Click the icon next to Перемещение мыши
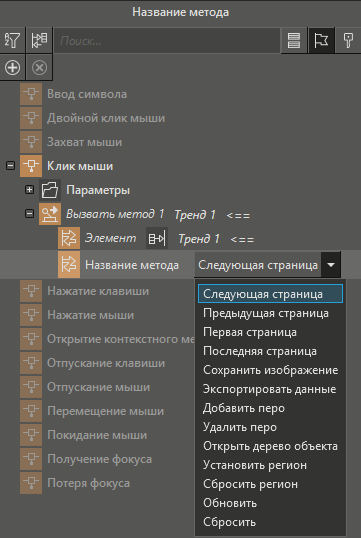This screenshot has height=538, width=361. 31,411
